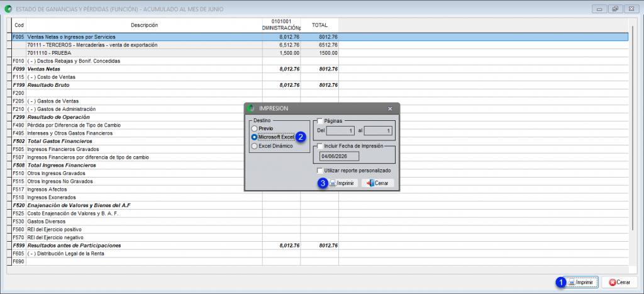Screen dimensions: 644x294
Task: Enable the Páginas checkbox
Action: 320,121
